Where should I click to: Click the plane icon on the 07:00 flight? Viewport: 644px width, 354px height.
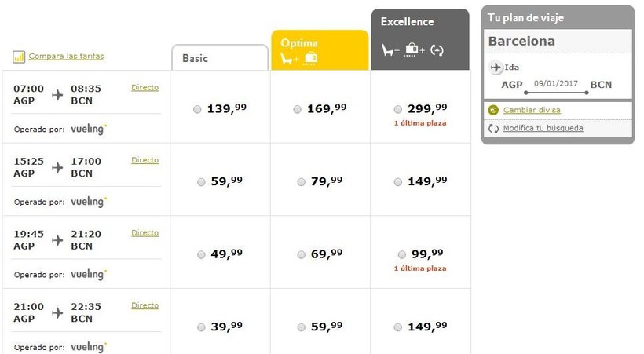point(57,95)
